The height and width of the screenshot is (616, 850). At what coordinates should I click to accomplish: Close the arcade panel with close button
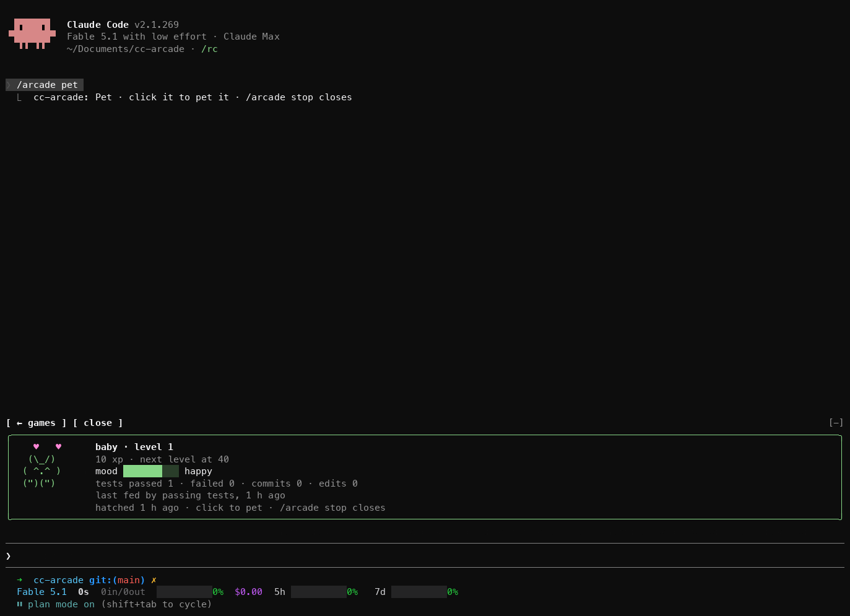point(98,423)
